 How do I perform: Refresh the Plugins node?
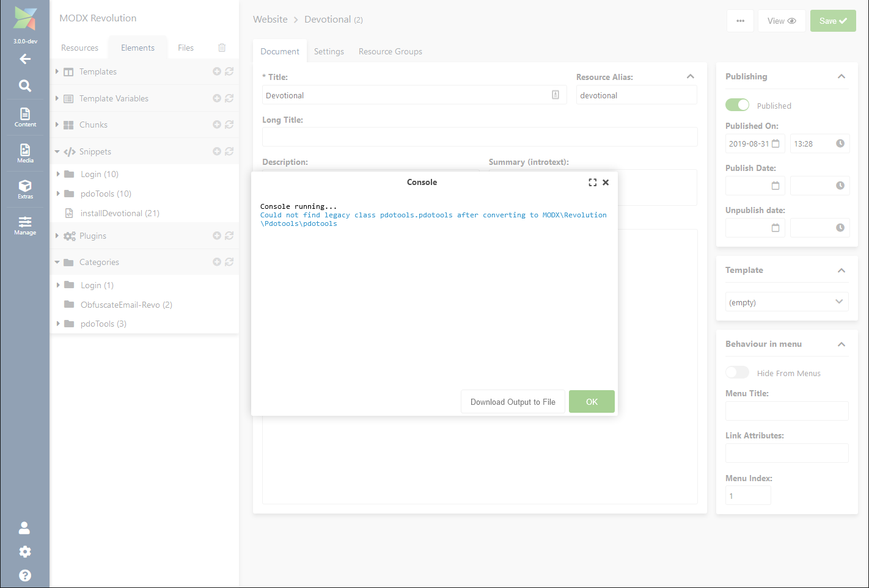[x=229, y=236]
